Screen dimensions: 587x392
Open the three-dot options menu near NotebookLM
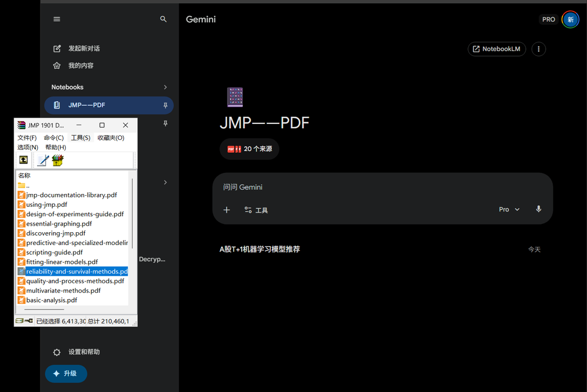click(538, 49)
